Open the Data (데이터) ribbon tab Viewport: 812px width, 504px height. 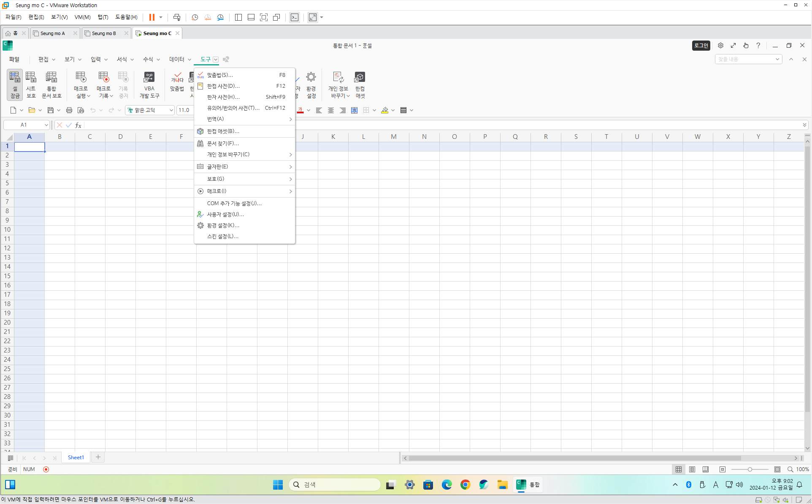coord(177,59)
